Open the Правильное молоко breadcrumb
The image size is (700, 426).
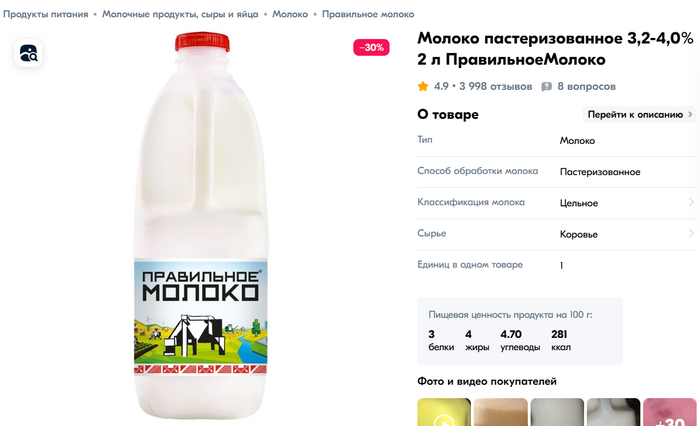click(x=368, y=14)
